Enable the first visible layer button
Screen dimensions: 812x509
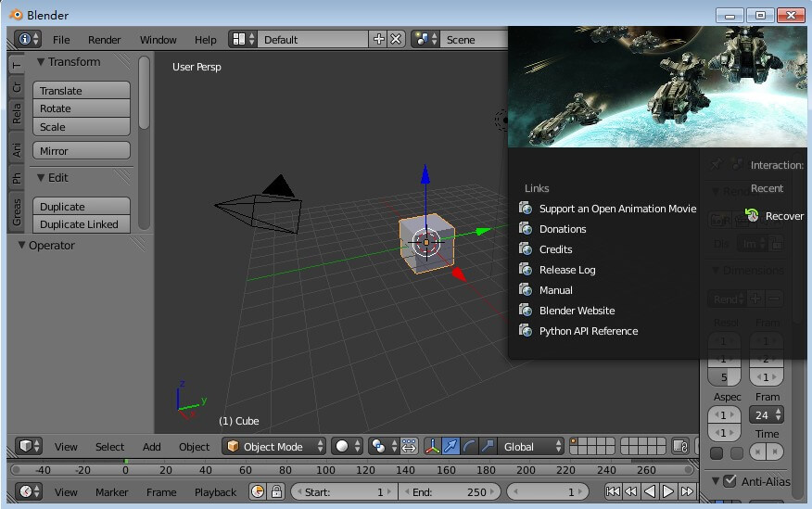click(x=574, y=441)
